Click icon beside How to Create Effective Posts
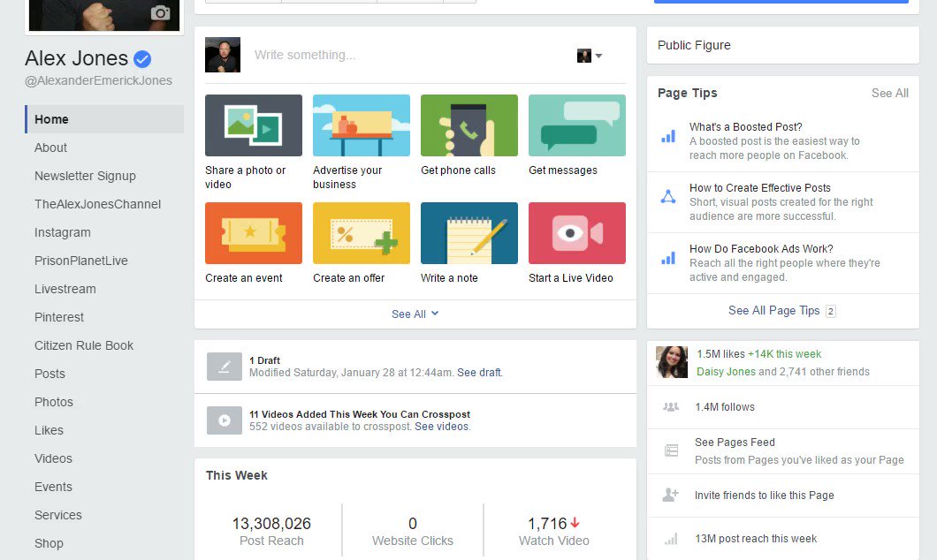 click(x=668, y=196)
